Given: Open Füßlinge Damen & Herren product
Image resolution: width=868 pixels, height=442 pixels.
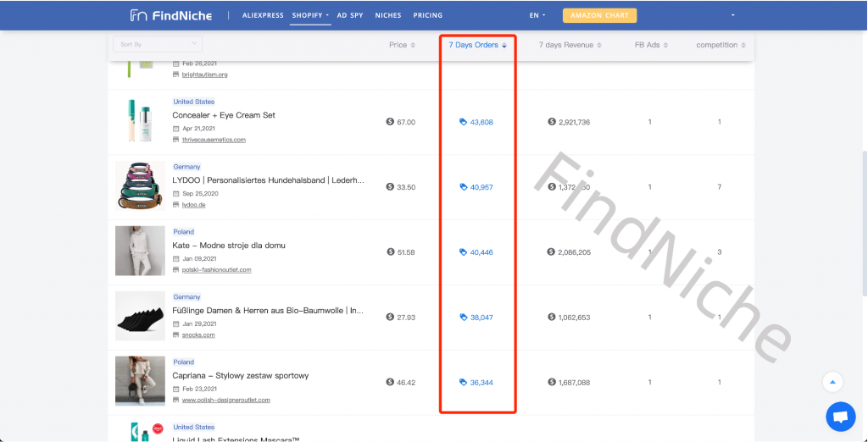Looking at the screenshot, I should 269,311.
